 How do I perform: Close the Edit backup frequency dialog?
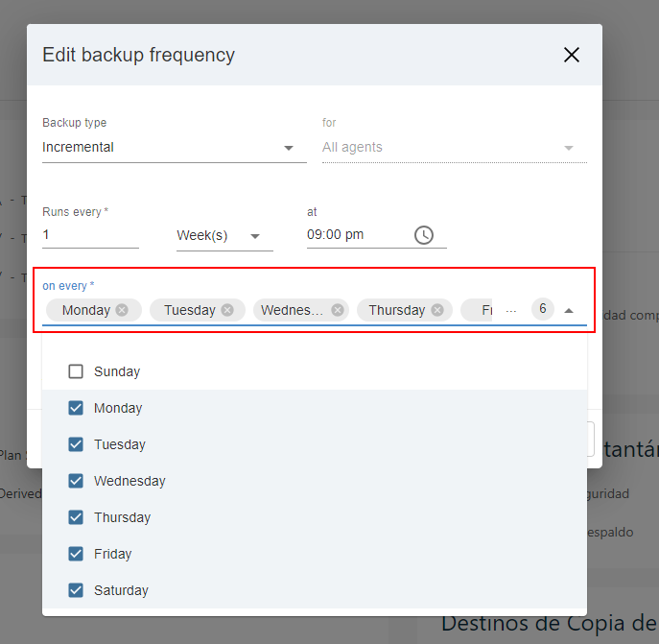point(572,55)
